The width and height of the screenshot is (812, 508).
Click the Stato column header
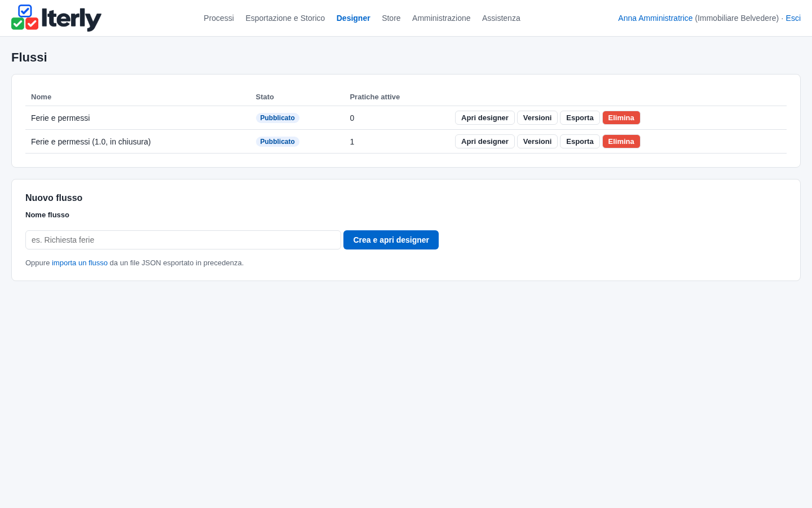click(265, 97)
